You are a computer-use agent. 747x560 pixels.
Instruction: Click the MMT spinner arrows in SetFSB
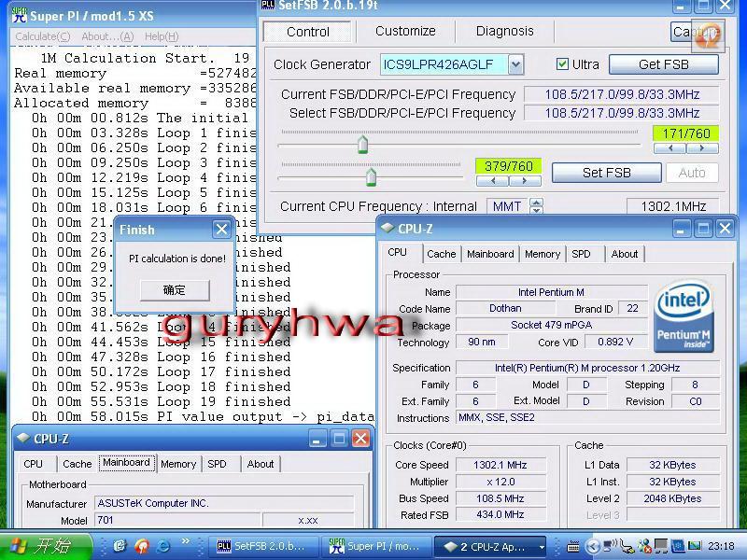[536, 205]
